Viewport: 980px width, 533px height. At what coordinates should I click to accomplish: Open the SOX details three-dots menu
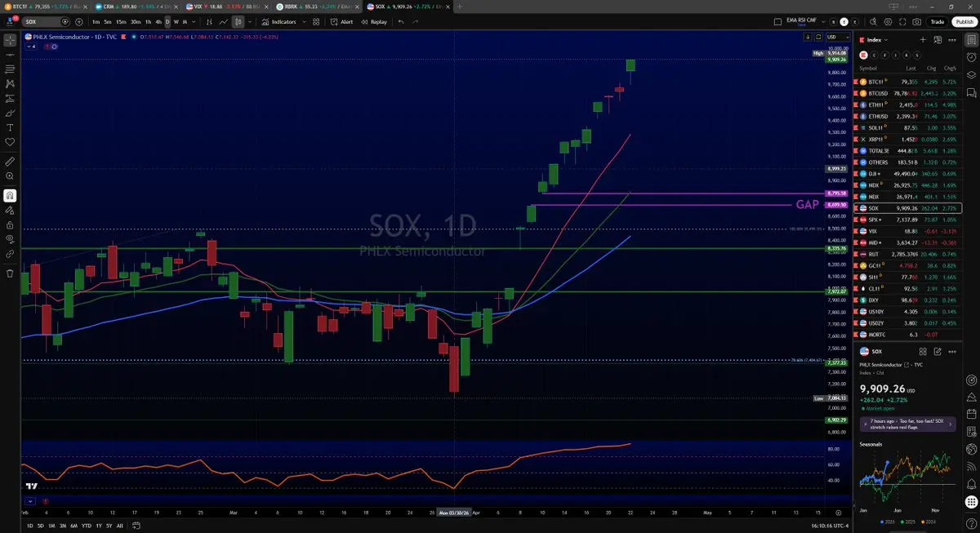pos(952,351)
